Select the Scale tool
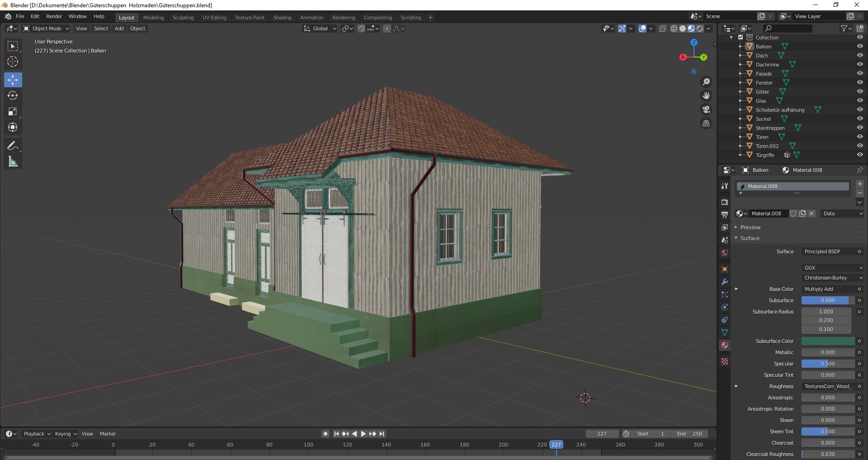 click(x=13, y=112)
